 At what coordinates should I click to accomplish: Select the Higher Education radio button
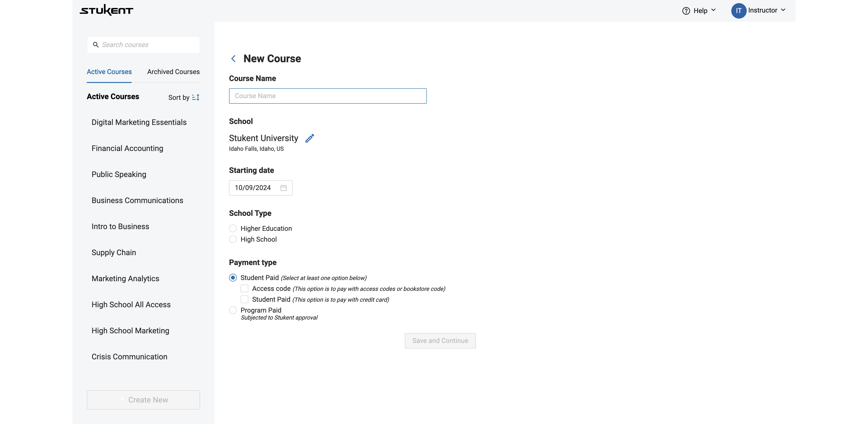tap(233, 228)
